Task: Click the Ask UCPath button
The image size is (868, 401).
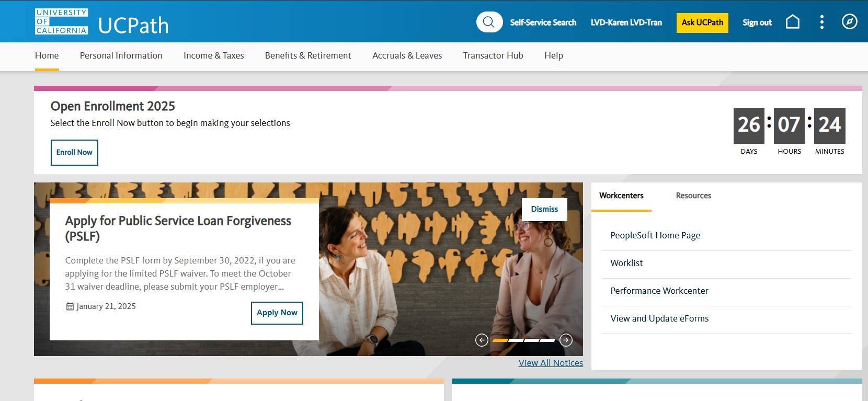Action: point(702,22)
